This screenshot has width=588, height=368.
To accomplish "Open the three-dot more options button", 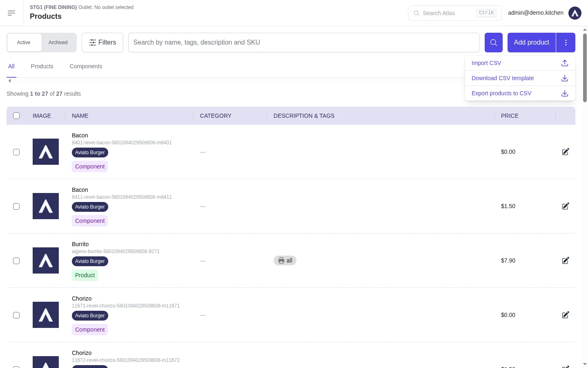I will pyautogui.click(x=566, y=43).
